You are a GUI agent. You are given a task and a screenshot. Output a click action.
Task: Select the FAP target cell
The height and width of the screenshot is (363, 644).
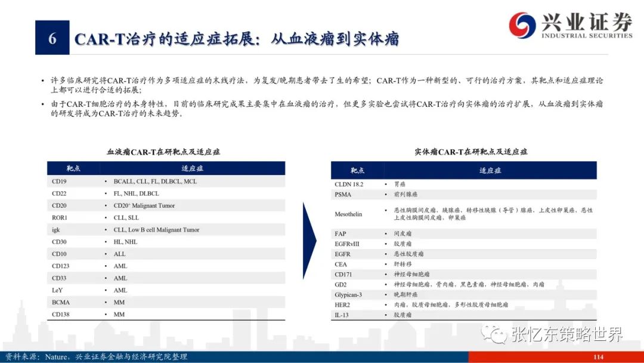pos(340,233)
